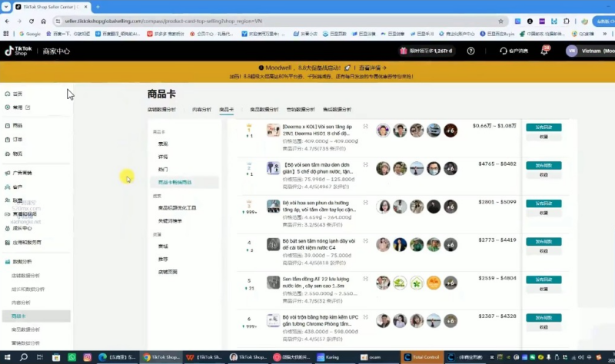
Task: Click the teal button in the $4765 – $8482 row
Action: (x=544, y=165)
